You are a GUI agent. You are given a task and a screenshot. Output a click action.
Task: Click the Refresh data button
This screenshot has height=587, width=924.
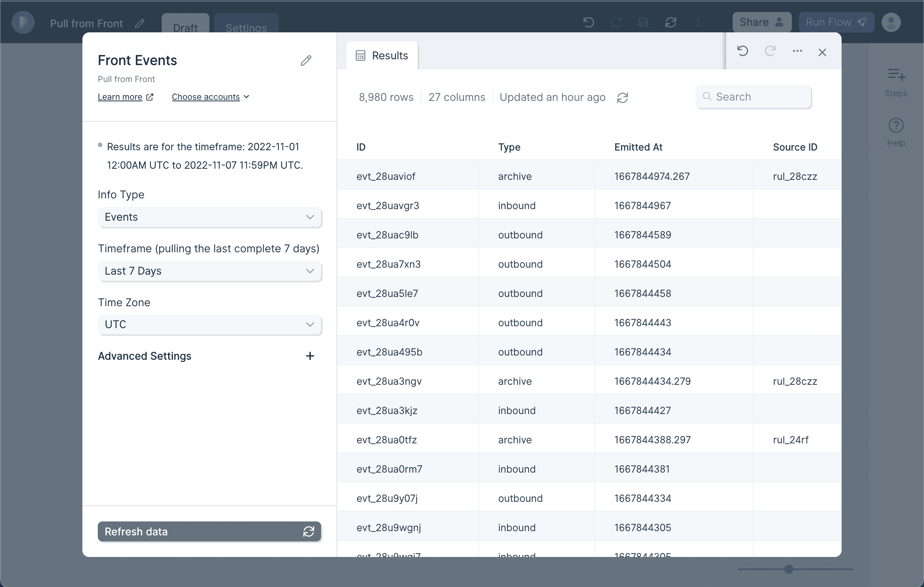coord(209,532)
